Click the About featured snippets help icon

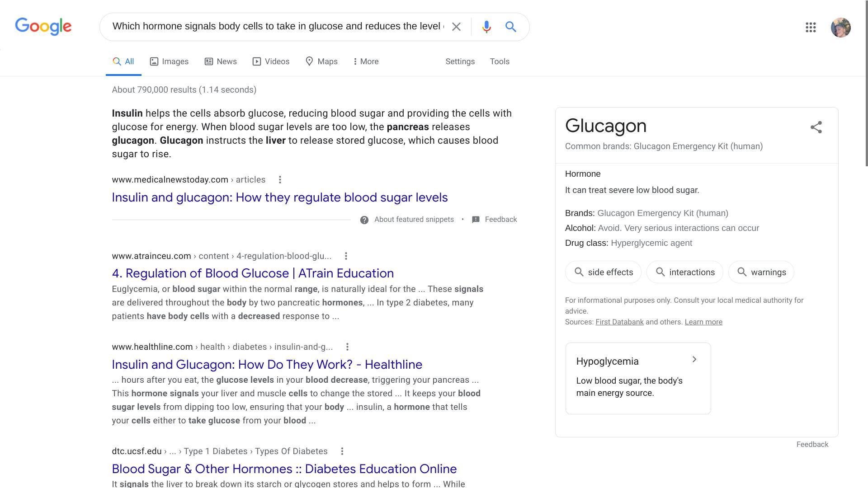tap(364, 220)
